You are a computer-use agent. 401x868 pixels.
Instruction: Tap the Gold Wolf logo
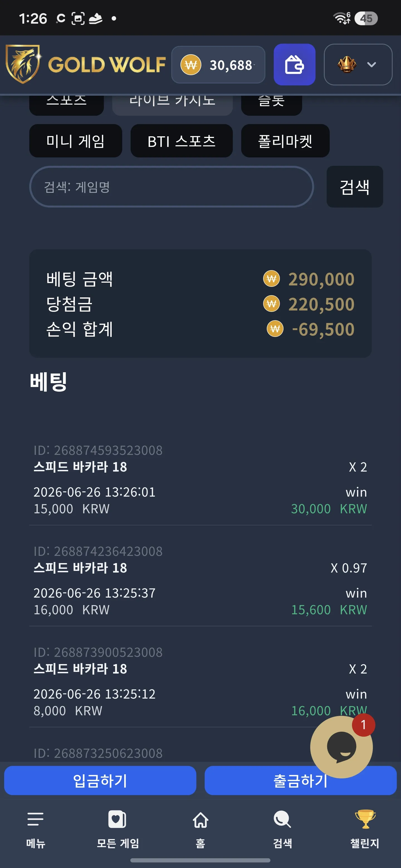point(86,64)
